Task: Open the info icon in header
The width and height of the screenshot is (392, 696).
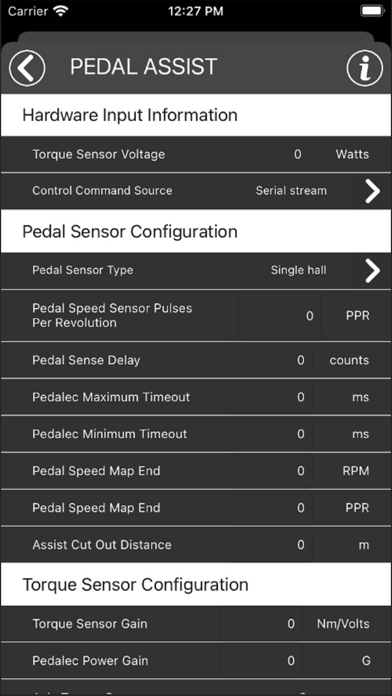Action: 364,68
